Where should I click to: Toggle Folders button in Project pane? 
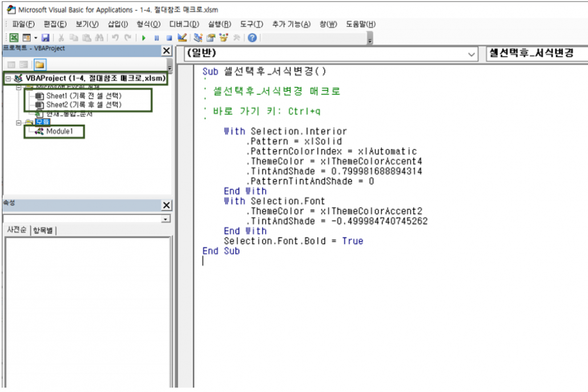40,65
